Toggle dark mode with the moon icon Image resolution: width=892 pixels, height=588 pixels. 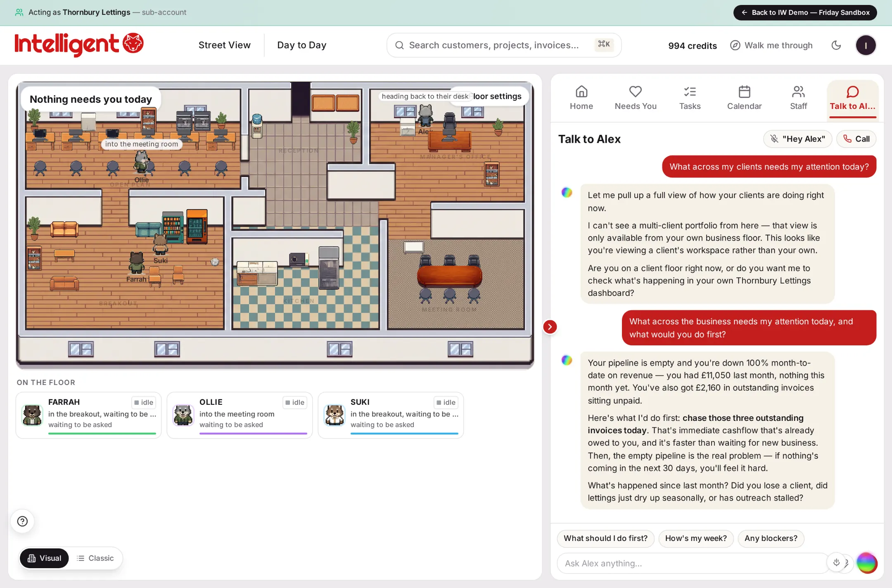(x=836, y=45)
